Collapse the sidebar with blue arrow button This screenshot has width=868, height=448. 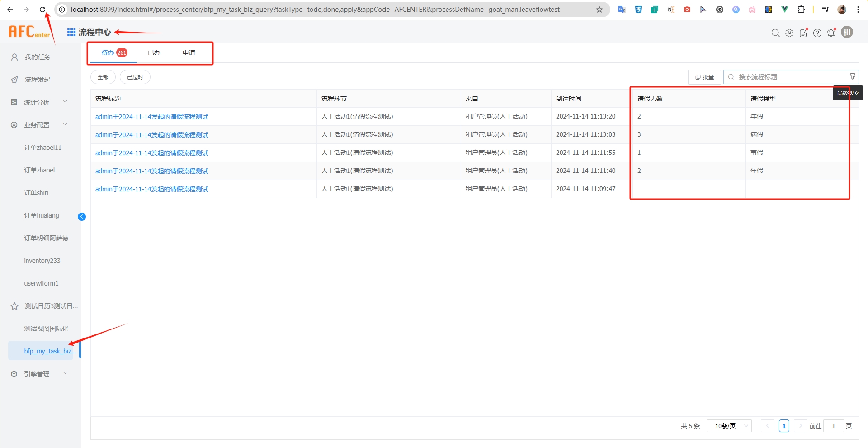tap(82, 217)
